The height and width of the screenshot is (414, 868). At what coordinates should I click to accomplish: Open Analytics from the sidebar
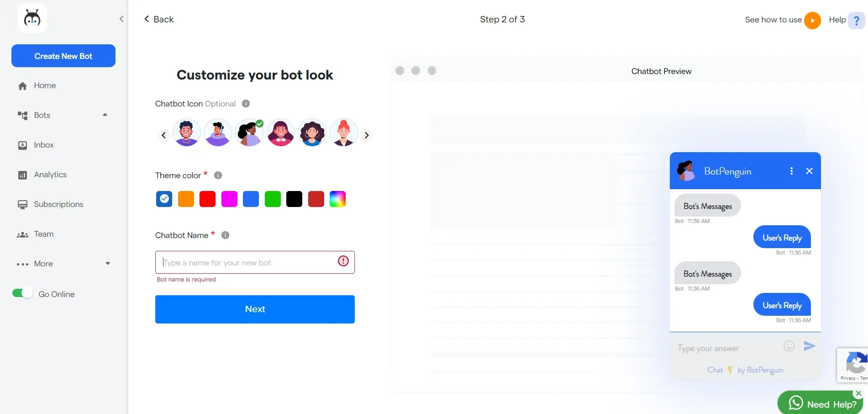coord(50,175)
